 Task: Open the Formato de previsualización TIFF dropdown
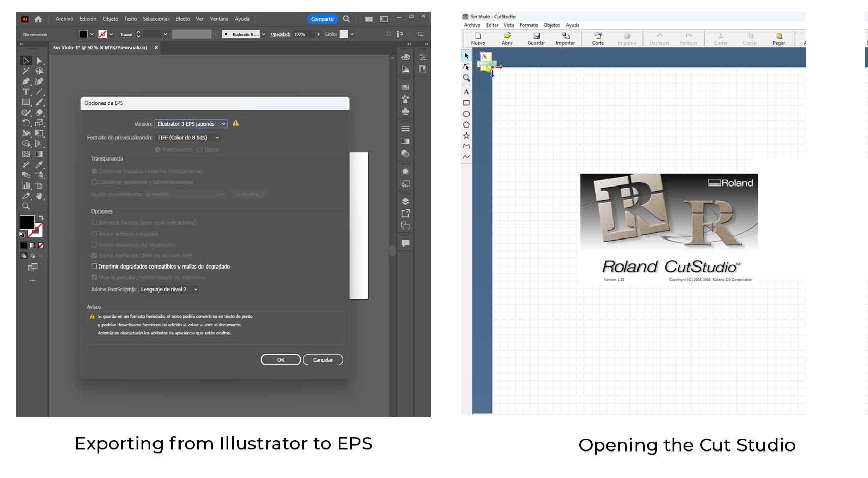tap(188, 138)
